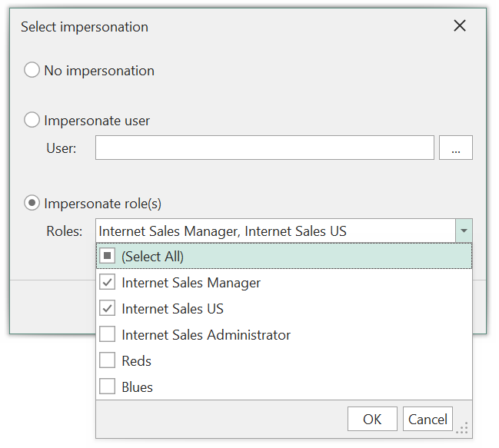The height and width of the screenshot is (448, 499).
Task: Collapse the Roles dropdown arrow
Action: (x=464, y=231)
